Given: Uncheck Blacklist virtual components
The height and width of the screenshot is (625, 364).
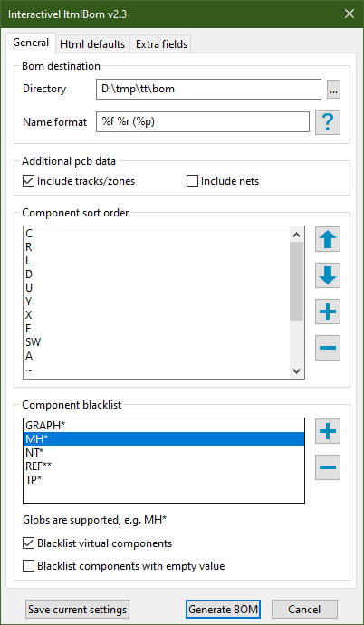Looking at the screenshot, I should (28, 543).
